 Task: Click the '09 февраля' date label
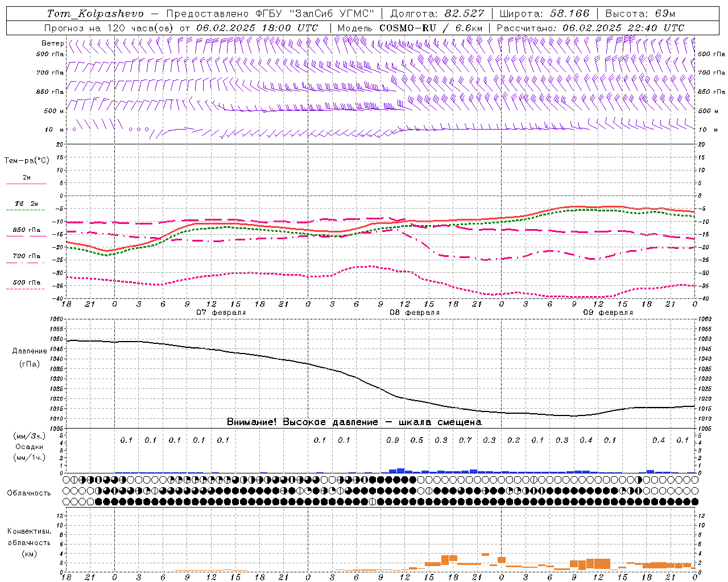608,313
